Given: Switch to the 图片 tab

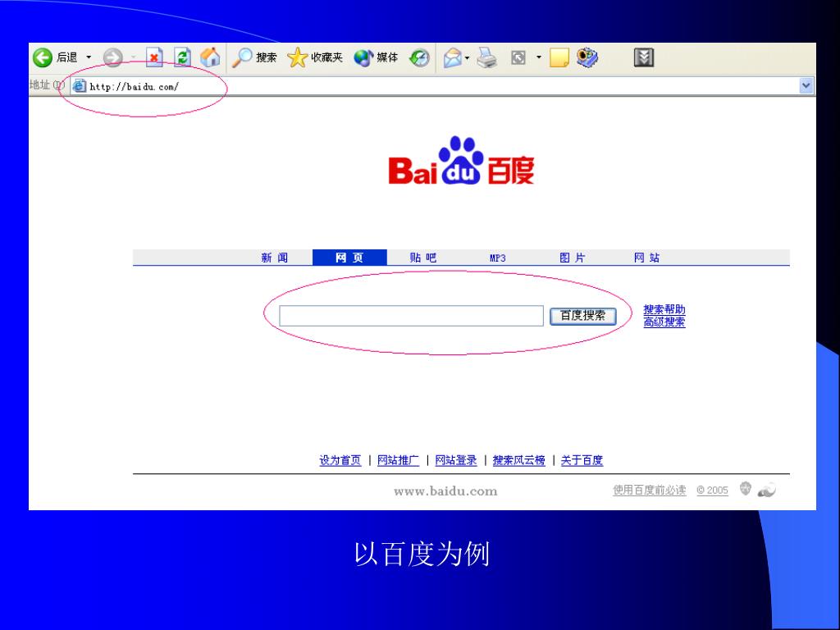Looking at the screenshot, I should pos(572,258).
